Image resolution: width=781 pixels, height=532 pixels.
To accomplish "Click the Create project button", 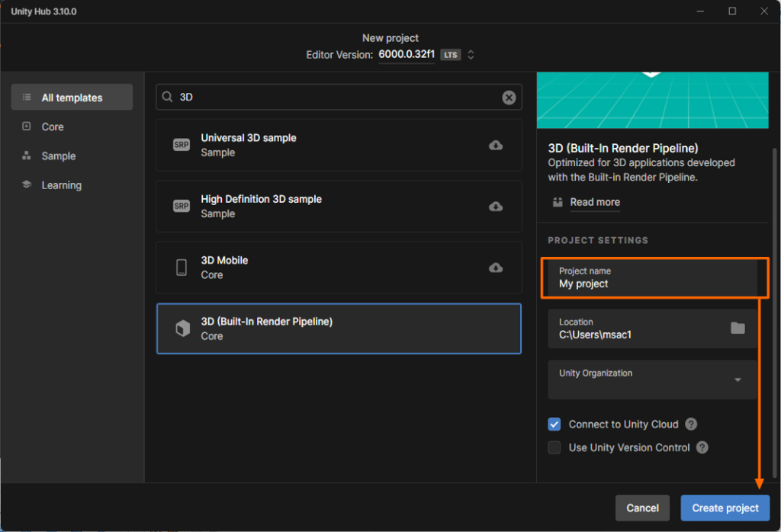I will click(725, 508).
